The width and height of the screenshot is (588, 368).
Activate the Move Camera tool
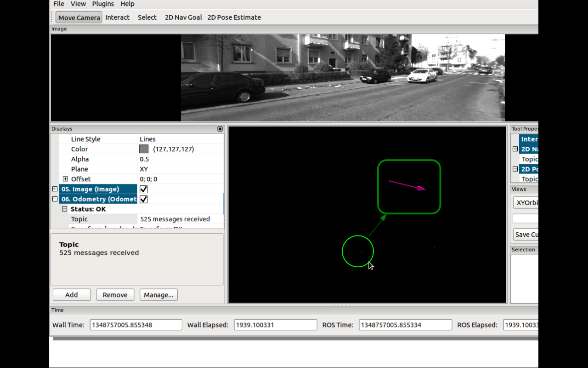(x=79, y=17)
